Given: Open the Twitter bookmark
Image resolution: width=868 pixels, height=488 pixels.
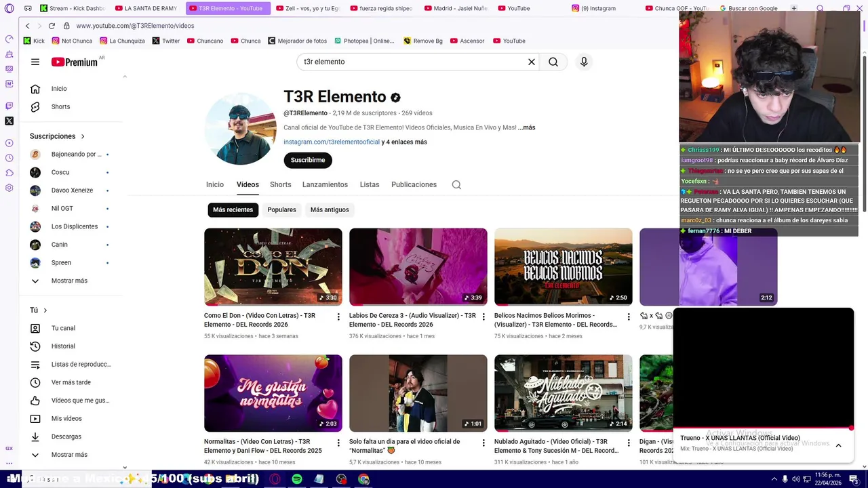Looking at the screenshot, I should coord(166,41).
